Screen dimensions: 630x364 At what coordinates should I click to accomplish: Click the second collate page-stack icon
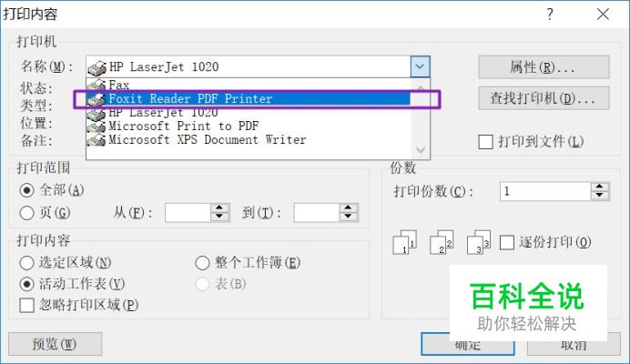(442, 242)
